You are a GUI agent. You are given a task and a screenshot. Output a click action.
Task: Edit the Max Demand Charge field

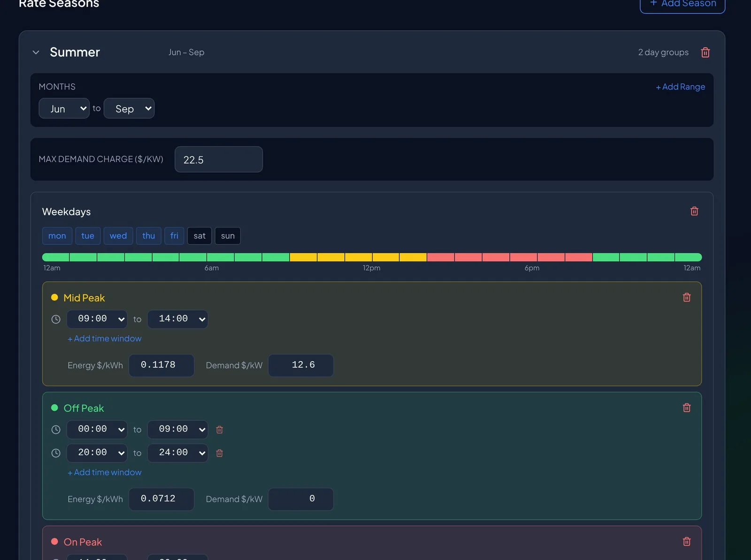(x=219, y=159)
